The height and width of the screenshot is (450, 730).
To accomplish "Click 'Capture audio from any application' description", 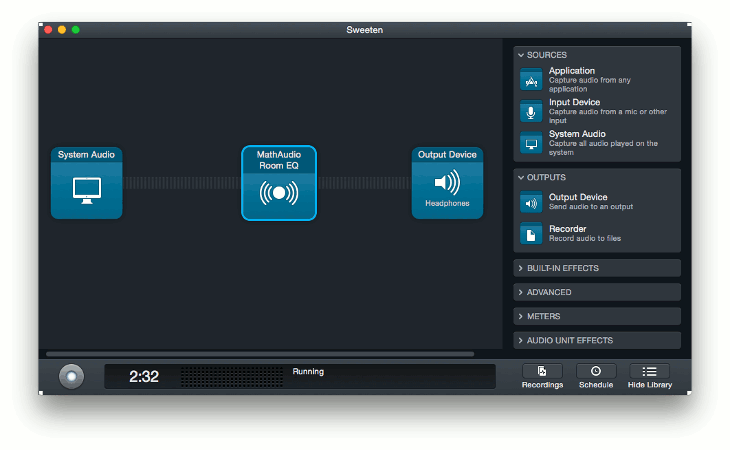I will click(589, 85).
